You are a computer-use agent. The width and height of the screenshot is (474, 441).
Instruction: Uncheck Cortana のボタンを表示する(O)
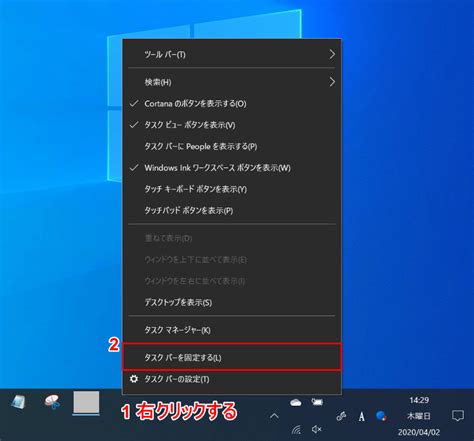(x=232, y=104)
